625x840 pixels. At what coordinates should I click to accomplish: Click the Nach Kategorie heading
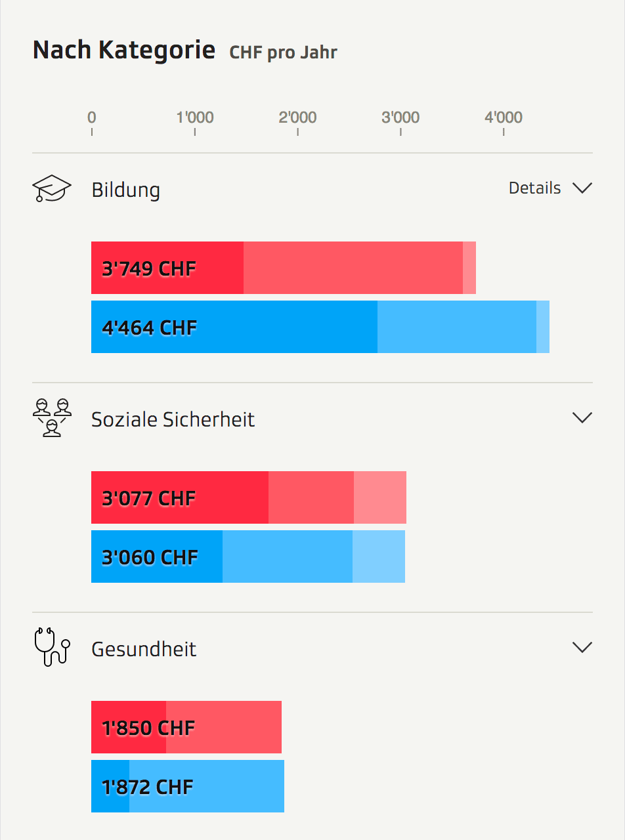124,50
